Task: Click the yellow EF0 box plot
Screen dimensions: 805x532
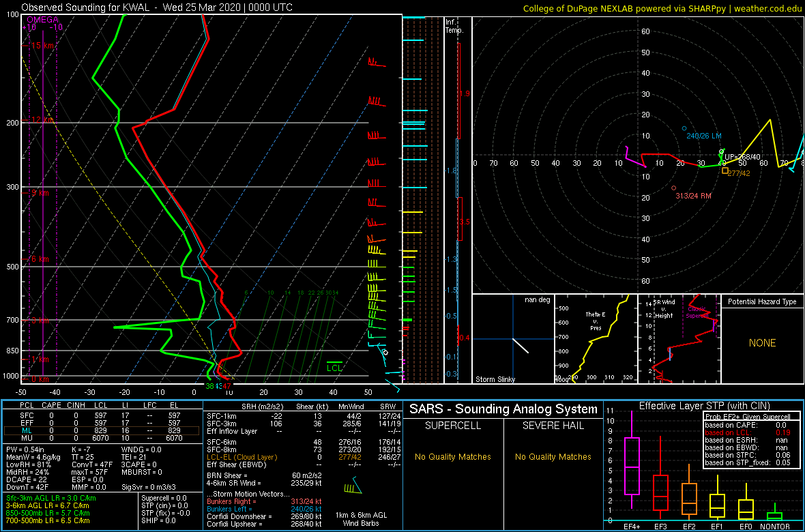Action: (x=746, y=501)
